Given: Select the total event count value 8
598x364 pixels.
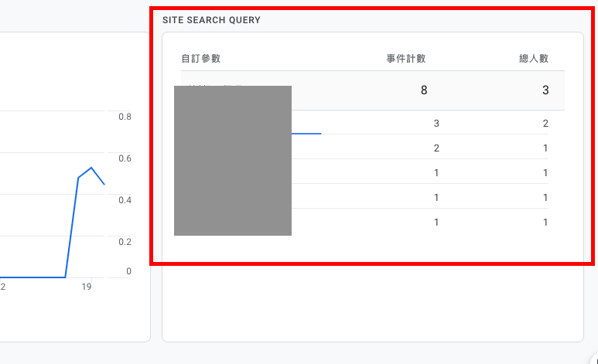Looking at the screenshot, I should [423, 90].
